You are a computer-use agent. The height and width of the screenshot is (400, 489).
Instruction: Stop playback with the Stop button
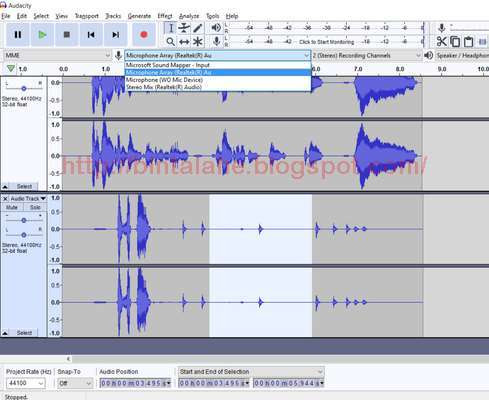[67, 35]
